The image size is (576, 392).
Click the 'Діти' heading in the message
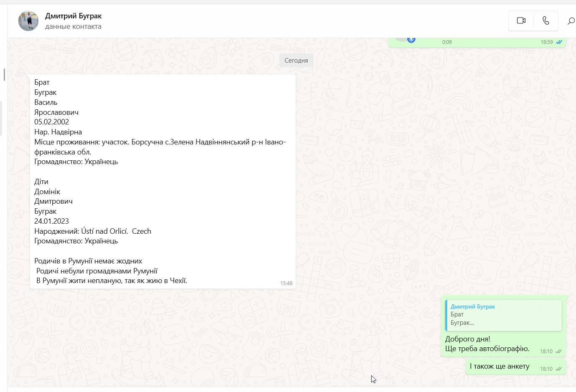(41, 182)
